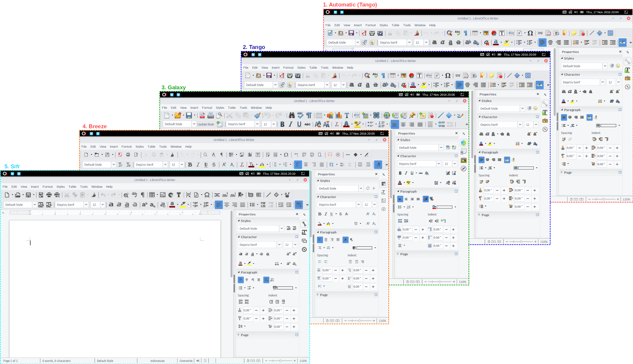Image resolution: width=633 pixels, height=364 pixels.
Task: Click paragraph background color swatch in Breeze sidebar
Action: point(365,248)
